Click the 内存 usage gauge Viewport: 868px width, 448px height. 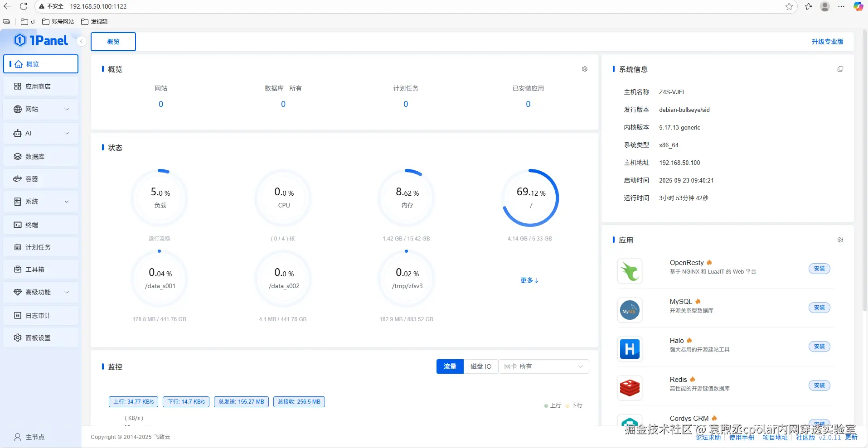407,198
